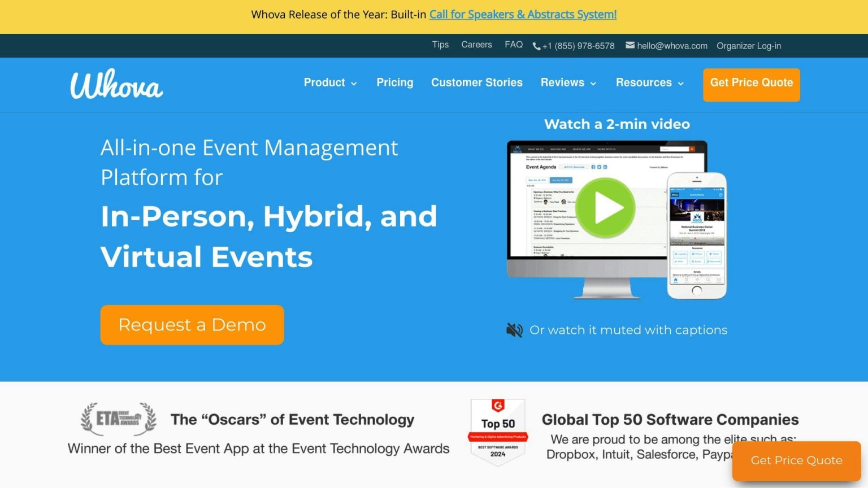Click the G2 Top 50 badge
The height and width of the screenshot is (488, 868).
coord(498,432)
